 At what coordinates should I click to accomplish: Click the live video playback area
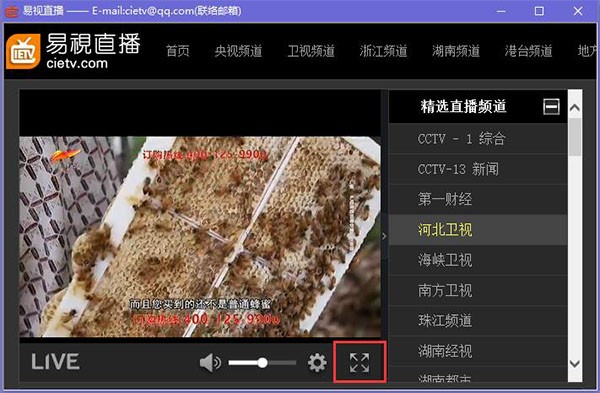click(x=200, y=236)
